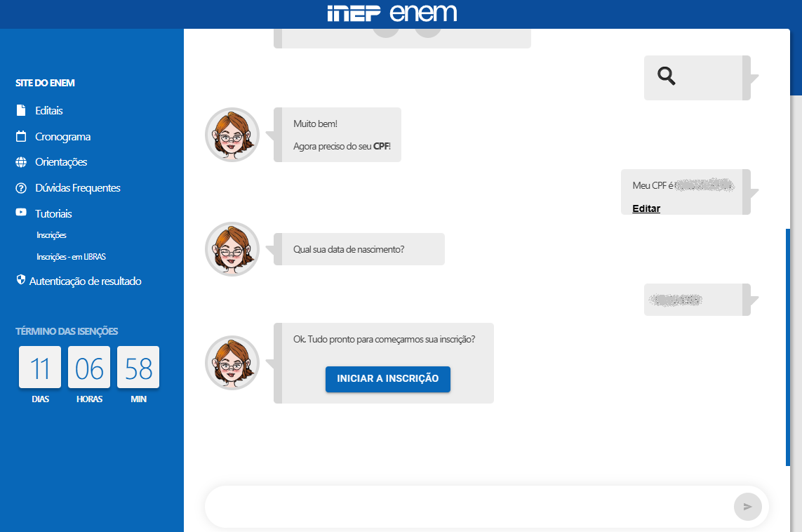
Task: Select the Editais document icon
Action: (22, 110)
